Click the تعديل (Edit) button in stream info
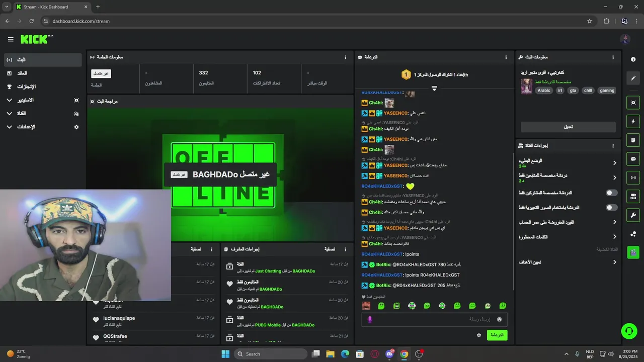644x362 pixels. coord(568,127)
